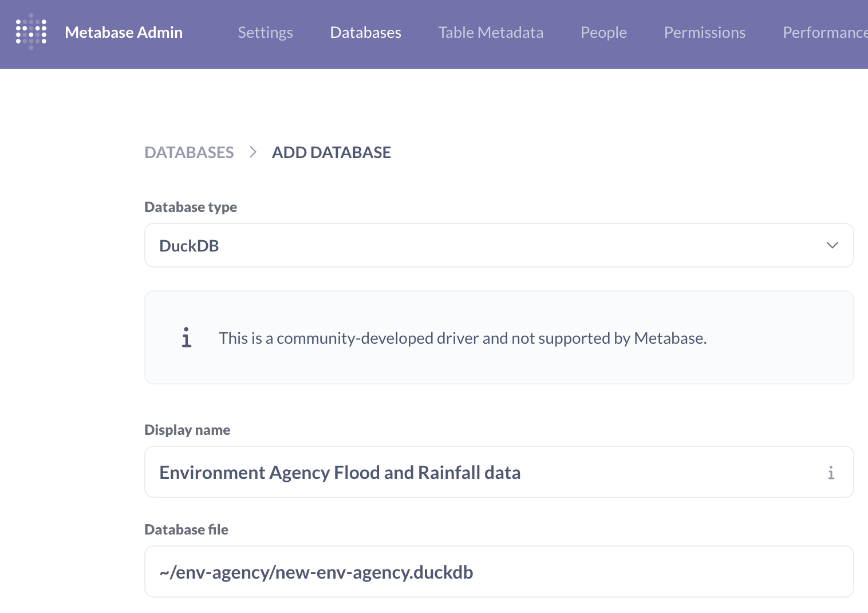Open the Permissions tab

[704, 33]
